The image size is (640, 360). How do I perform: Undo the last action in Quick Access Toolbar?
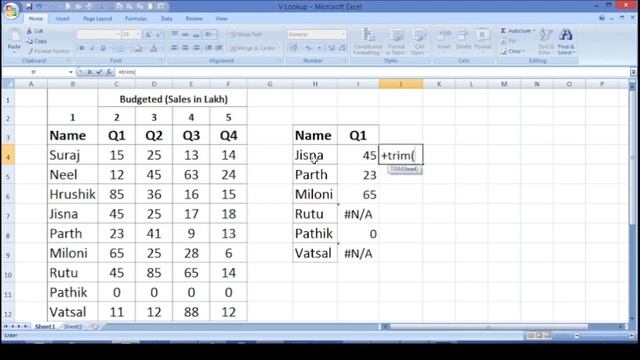40,7
